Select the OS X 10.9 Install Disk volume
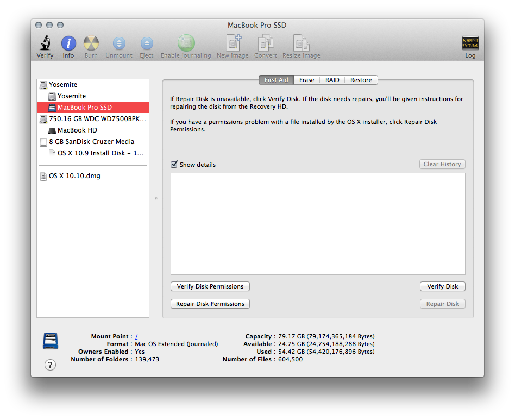This screenshot has width=515, height=420. (x=92, y=153)
